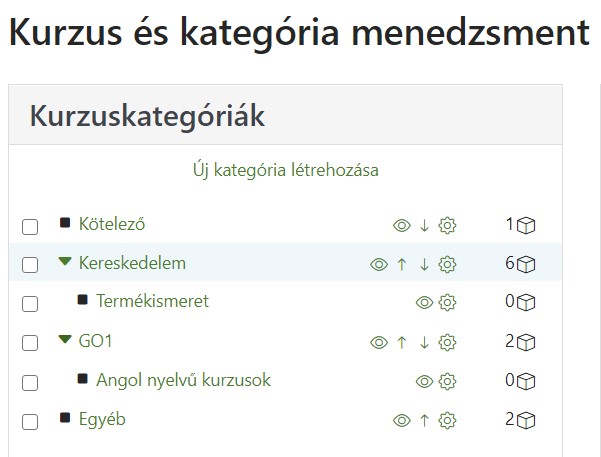Collapse the Kereskedelem category triangle
Viewport: 601px width, 457px height.
coord(65,261)
